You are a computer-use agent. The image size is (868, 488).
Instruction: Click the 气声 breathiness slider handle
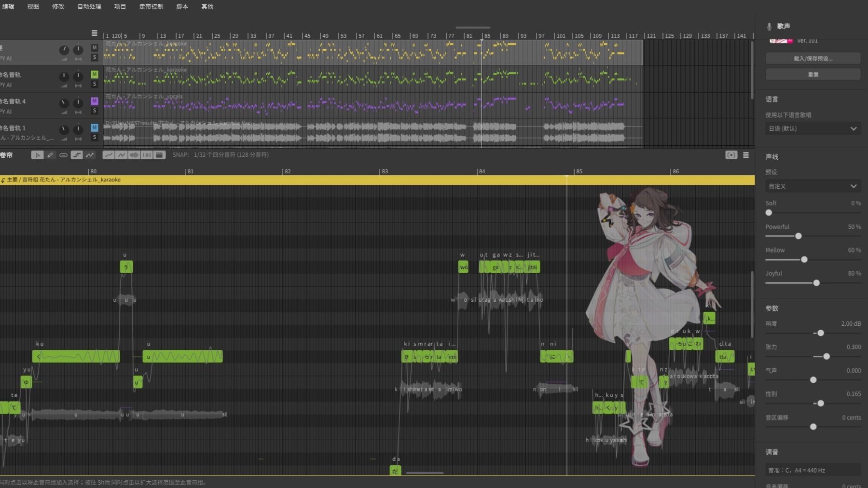click(813, 380)
